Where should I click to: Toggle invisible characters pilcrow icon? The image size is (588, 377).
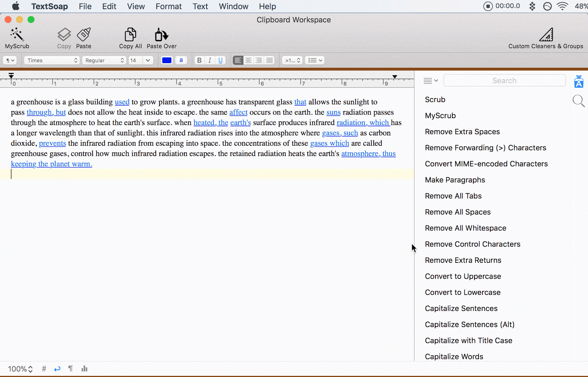[x=71, y=369]
